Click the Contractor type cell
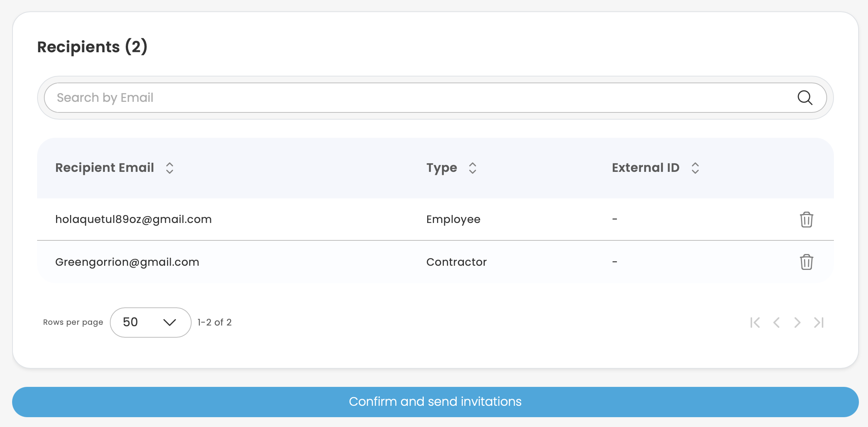 (456, 262)
